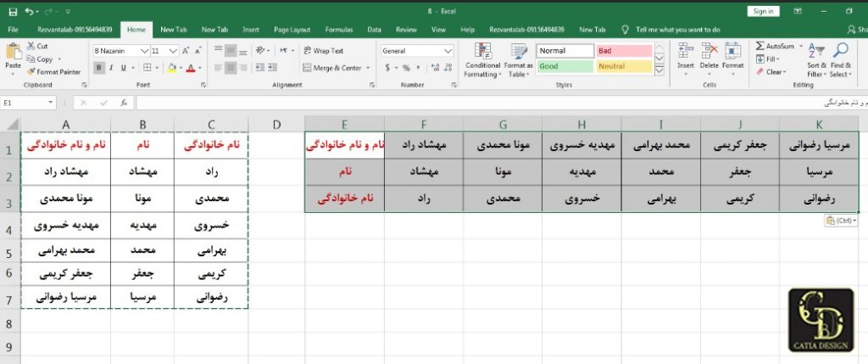This screenshot has height=364, width=868.
Task: Click the Save icon in title bar
Action: [13, 12]
